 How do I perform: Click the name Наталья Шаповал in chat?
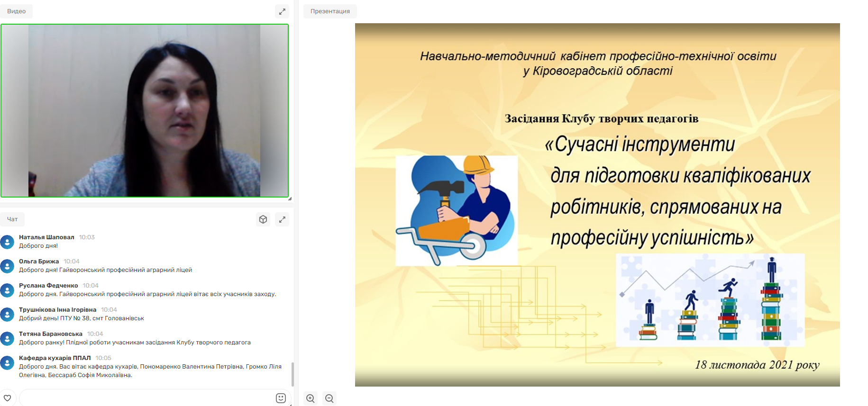click(x=46, y=237)
